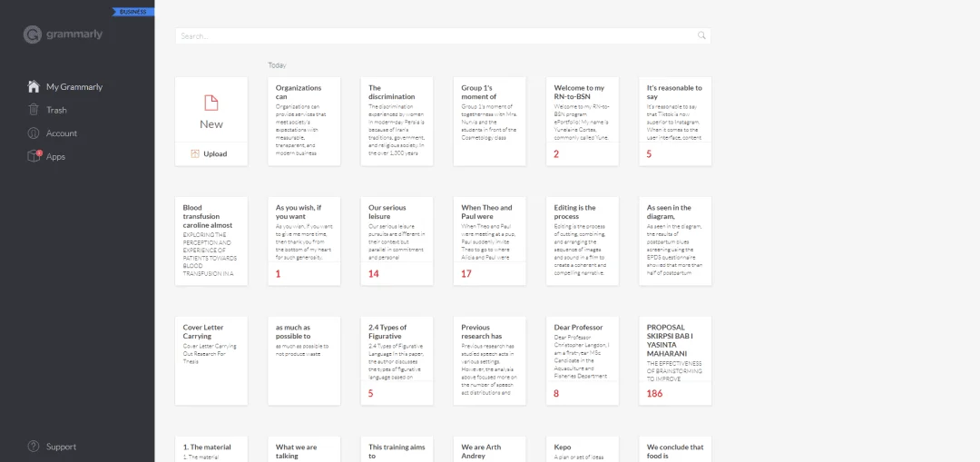Open 'We conclude that food is' document
The width and height of the screenshot is (980, 462).
(x=675, y=449)
